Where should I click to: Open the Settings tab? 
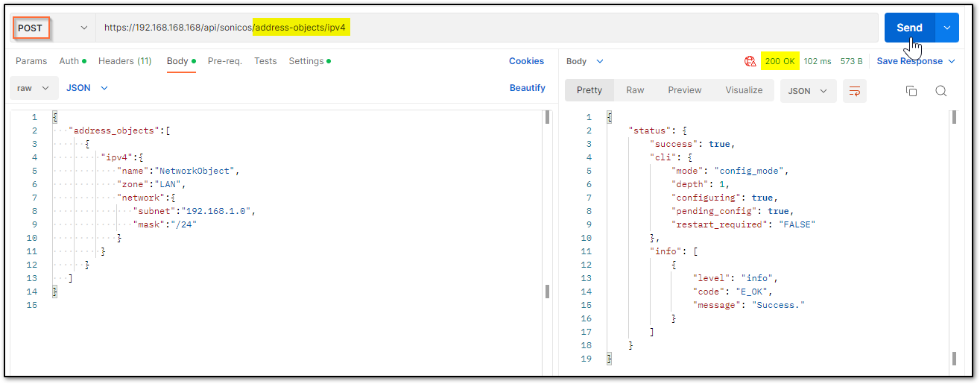pos(309,61)
